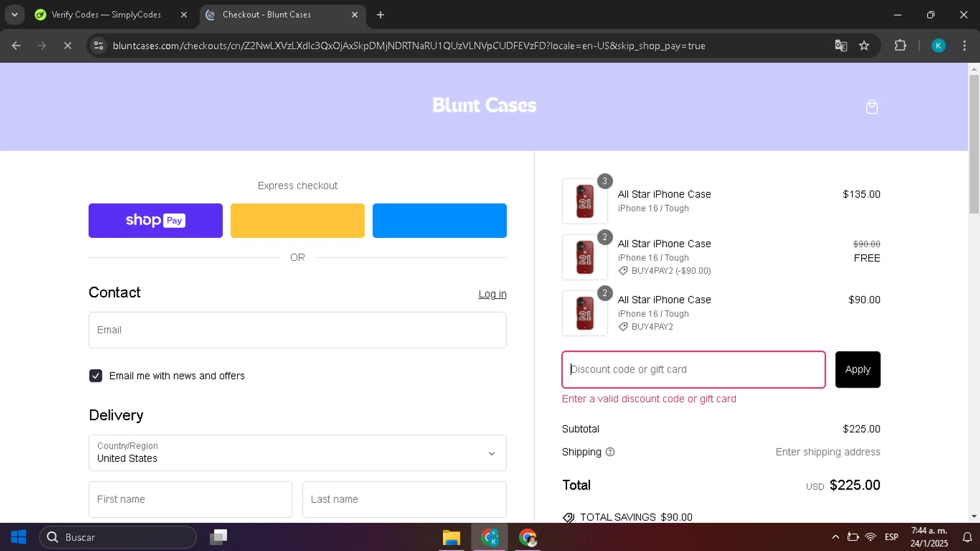
Task: Open the battery status icon
Action: coord(853,537)
